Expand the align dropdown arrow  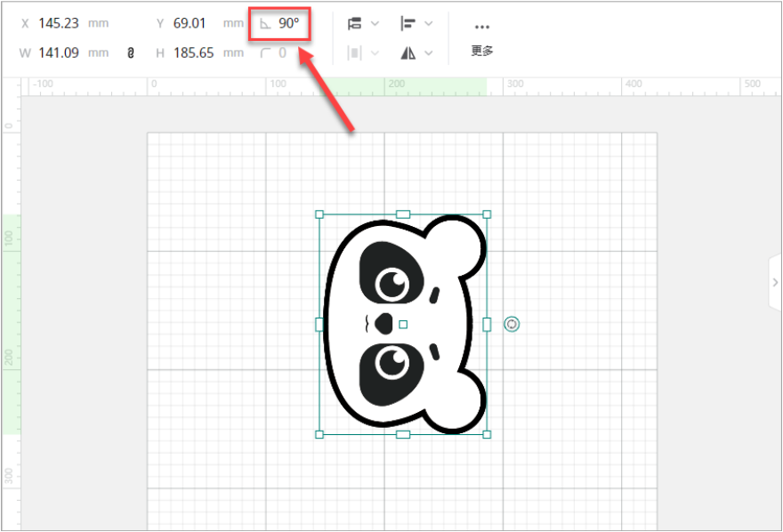(429, 24)
